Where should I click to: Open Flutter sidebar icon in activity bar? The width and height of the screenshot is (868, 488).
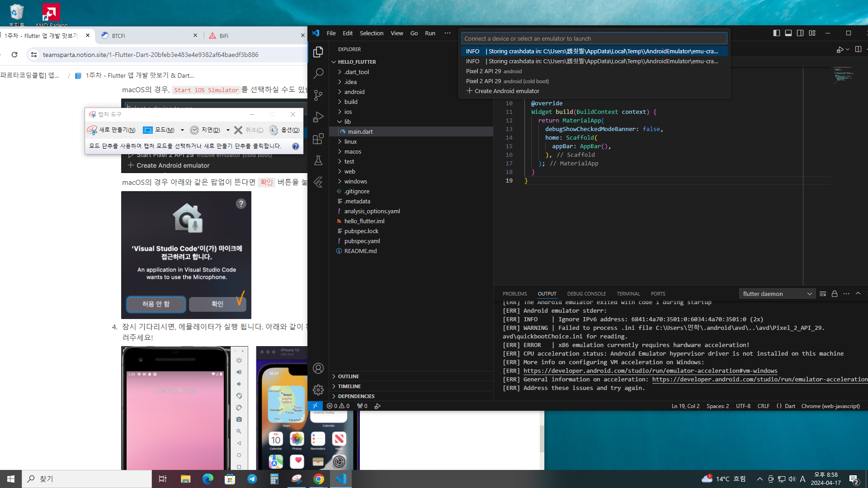(318, 182)
